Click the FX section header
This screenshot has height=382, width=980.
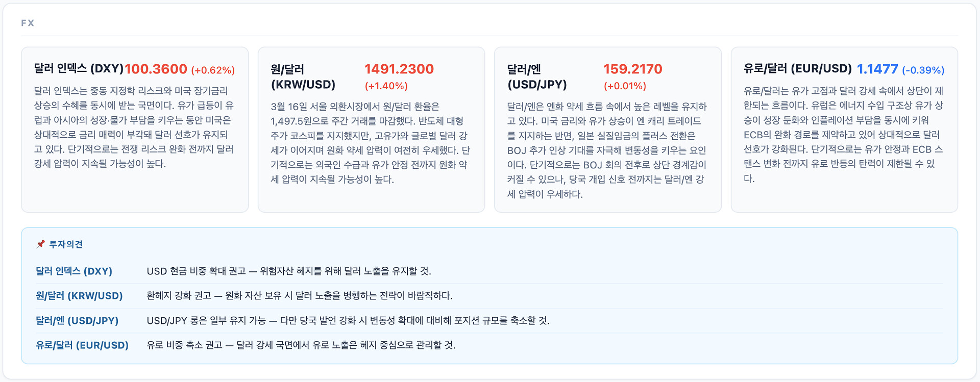28,23
